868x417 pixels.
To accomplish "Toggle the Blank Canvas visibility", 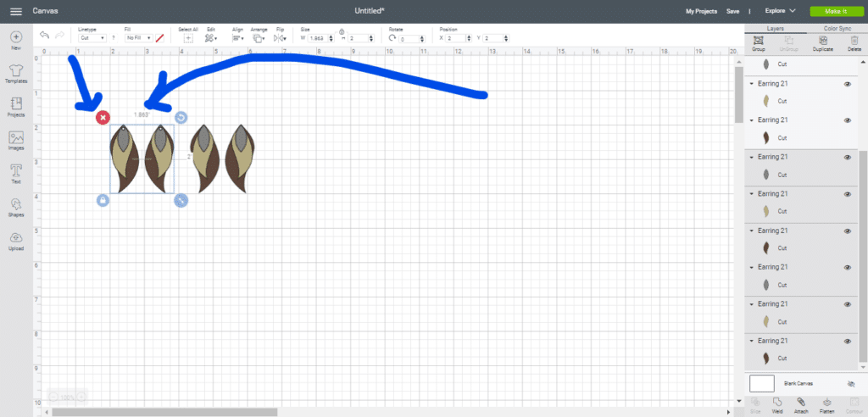I will coord(850,384).
